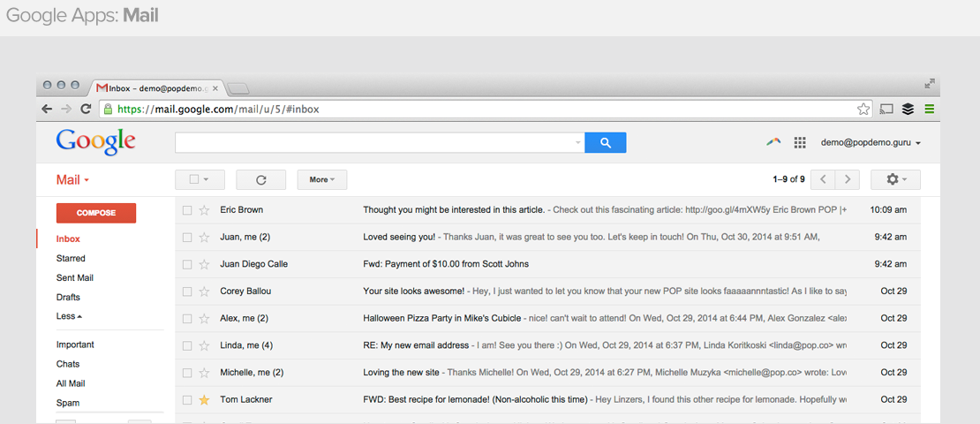980x424 pixels.
Task: Check the Alex, me (2) conversation checkbox
Action: [x=187, y=318]
